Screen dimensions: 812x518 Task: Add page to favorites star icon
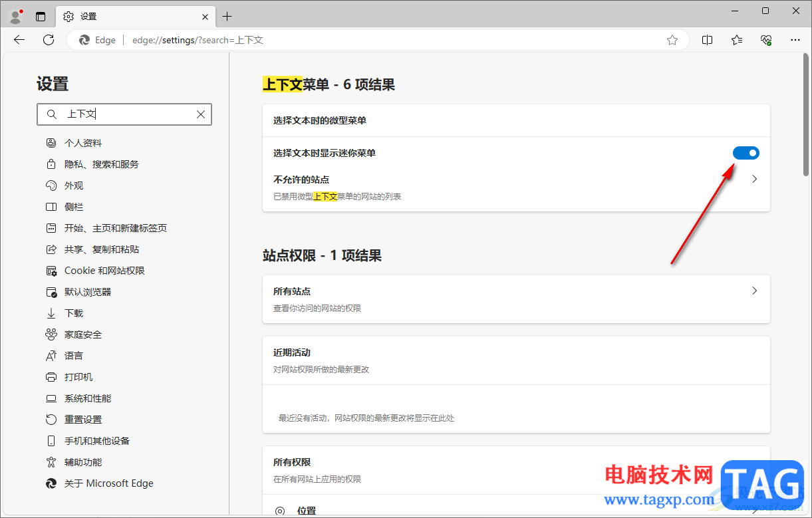(672, 40)
